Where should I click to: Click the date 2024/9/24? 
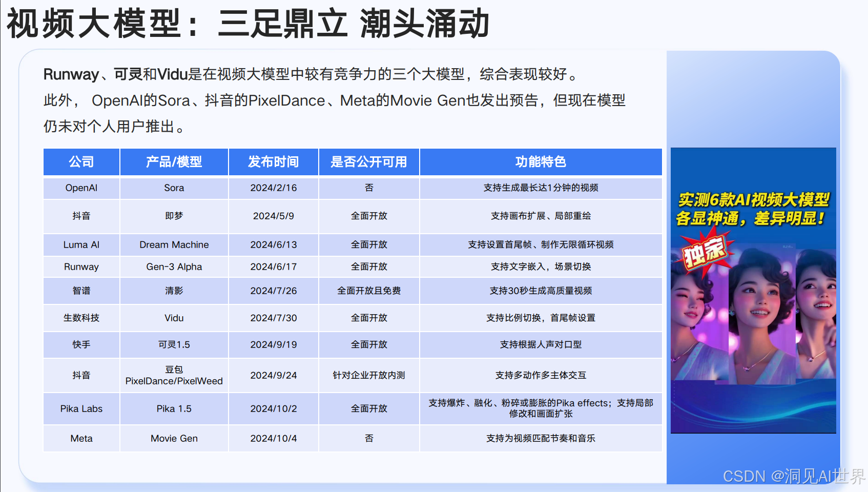274,376
